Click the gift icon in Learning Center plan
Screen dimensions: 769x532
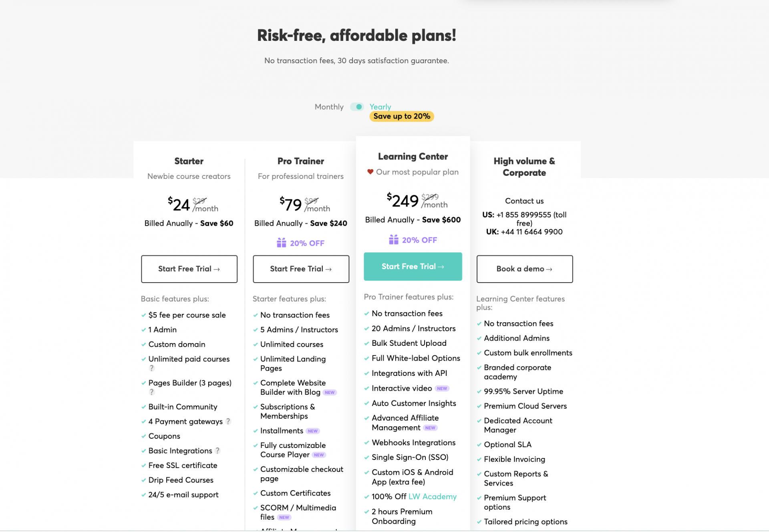tap(393, 240)
